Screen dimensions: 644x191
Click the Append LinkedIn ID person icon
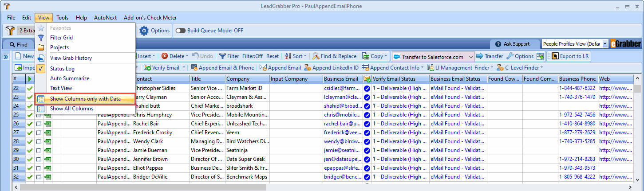click(x=308, y=68)
